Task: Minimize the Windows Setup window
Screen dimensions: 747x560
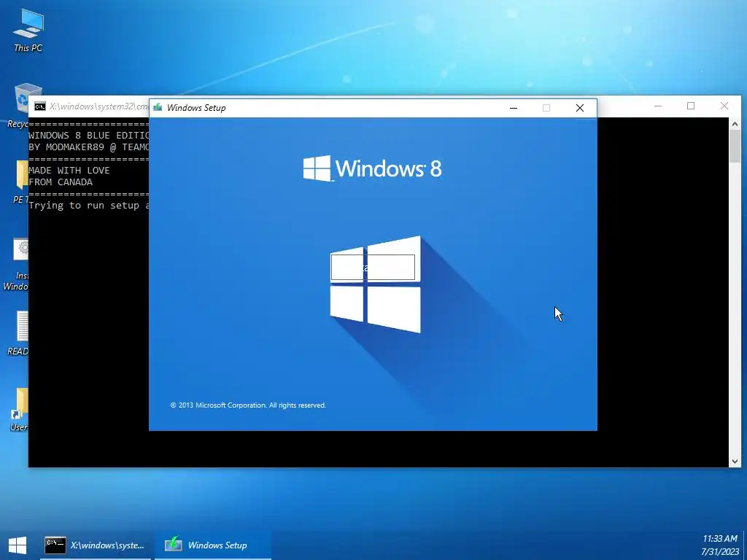Action: coord(513,108)
